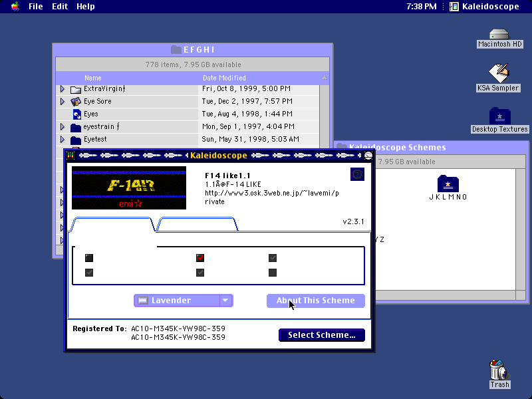Screen dimensions: 532x399
Task: Select the "eyestrain" file name
Action: tap(102, 127)
